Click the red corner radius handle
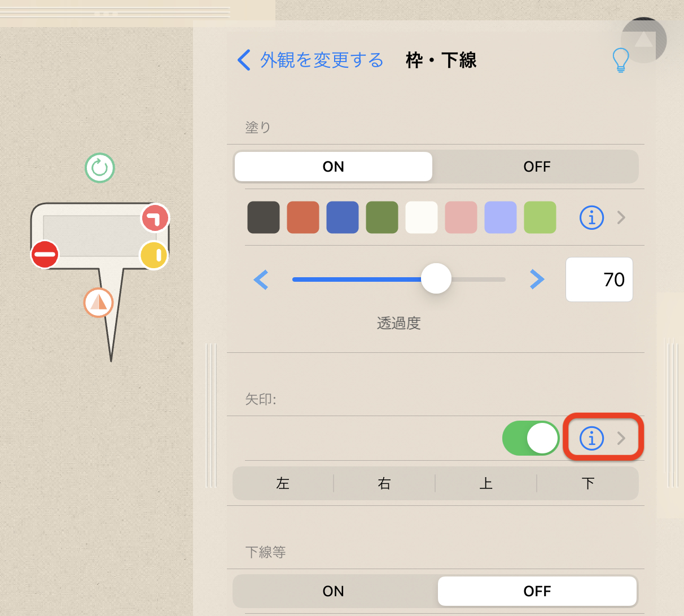The image size is (684, 616). (x=155, y=218)
